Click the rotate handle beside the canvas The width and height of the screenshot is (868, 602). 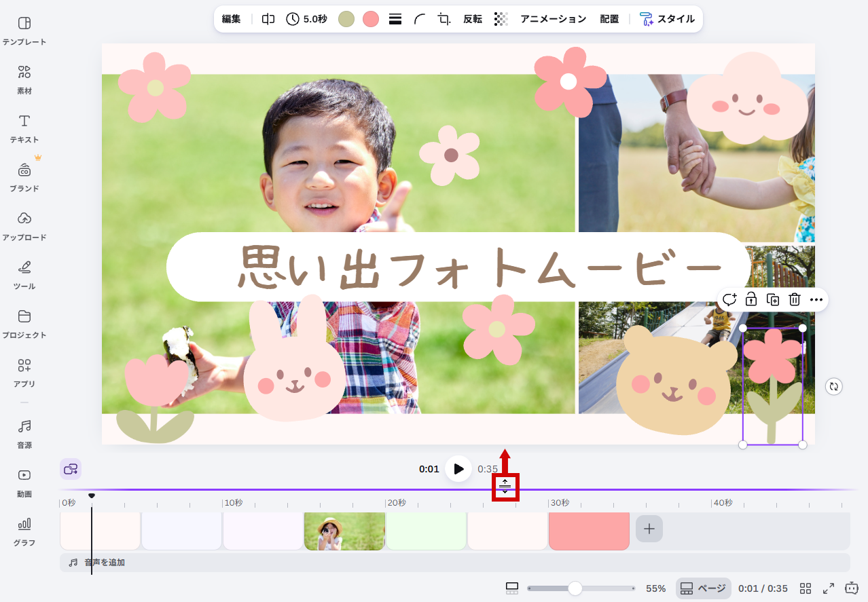[834, 387]
